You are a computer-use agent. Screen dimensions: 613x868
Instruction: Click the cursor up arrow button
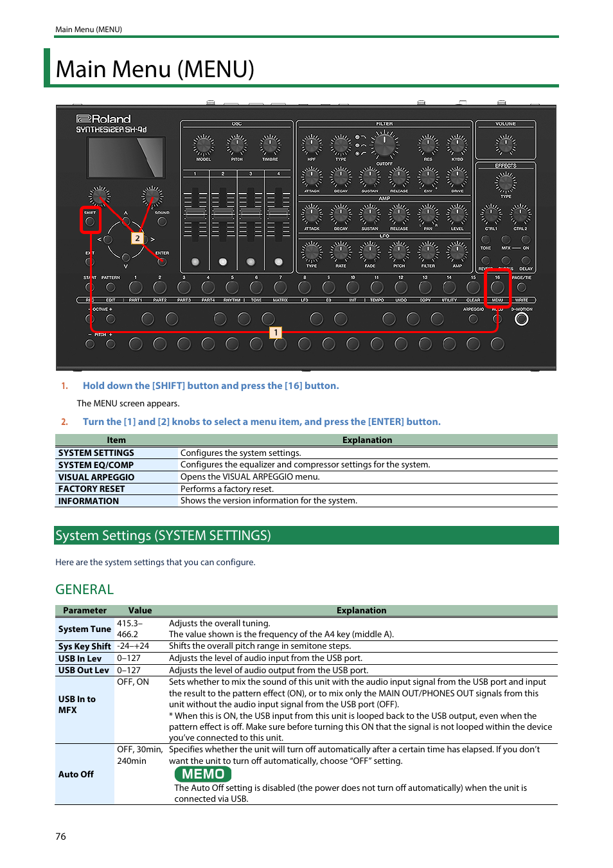point(126,221)
